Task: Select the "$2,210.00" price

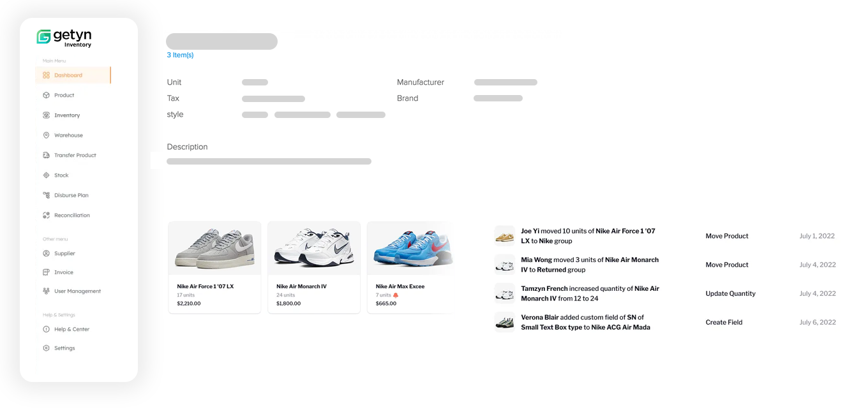Action: (x=189, y=304)
